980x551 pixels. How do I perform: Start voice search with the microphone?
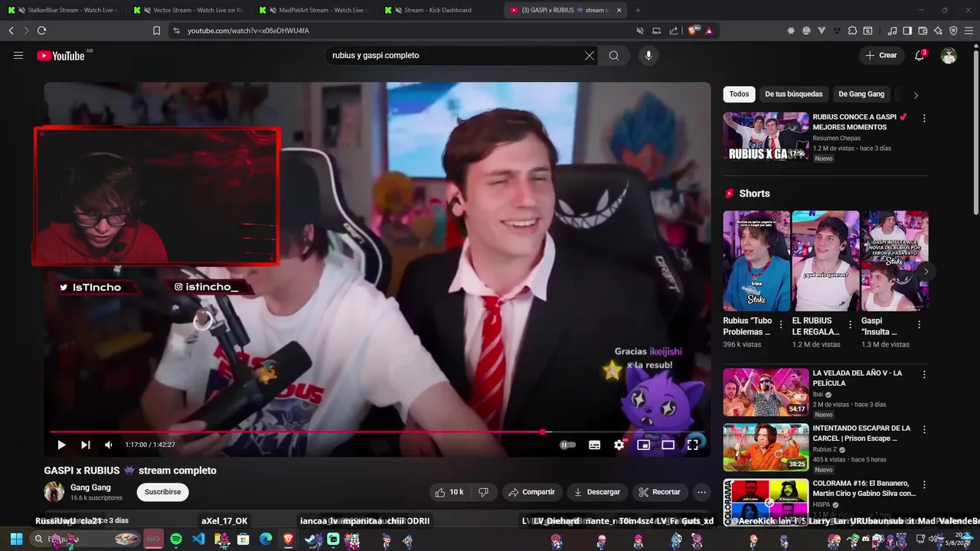tap(648, 55)
